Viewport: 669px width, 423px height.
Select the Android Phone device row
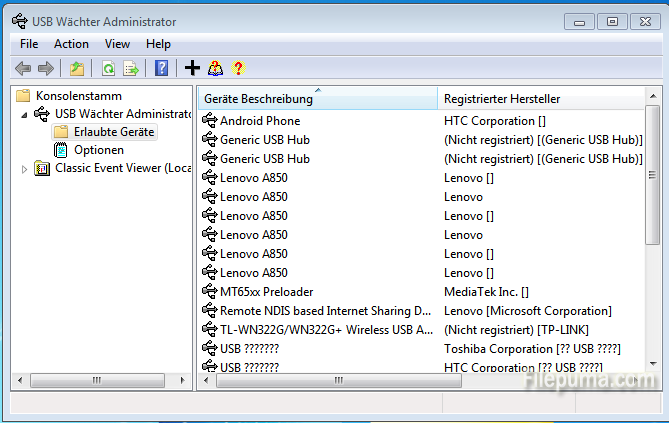260,121
